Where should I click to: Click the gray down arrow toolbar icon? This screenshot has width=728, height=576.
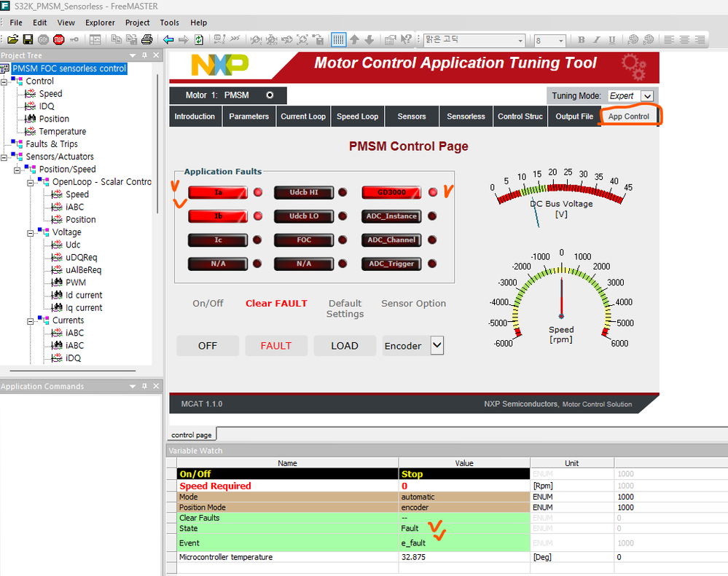coord(369,40)
